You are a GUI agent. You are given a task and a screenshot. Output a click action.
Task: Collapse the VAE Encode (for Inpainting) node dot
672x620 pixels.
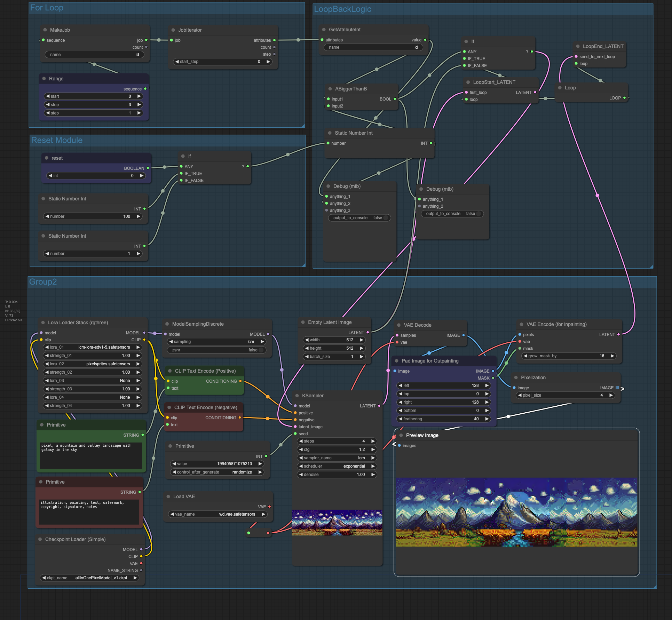[522, 324]
